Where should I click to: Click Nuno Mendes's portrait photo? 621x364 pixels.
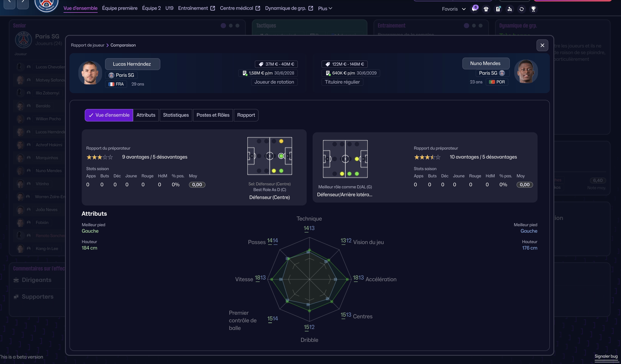pos(526,71)
